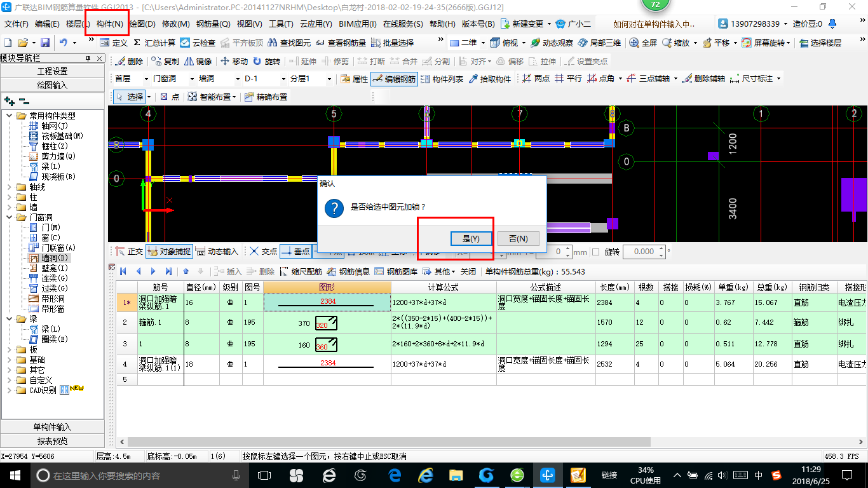Switch to 单构件输入 panel
This screenshot has height=488, width=868.
point(52,427)
